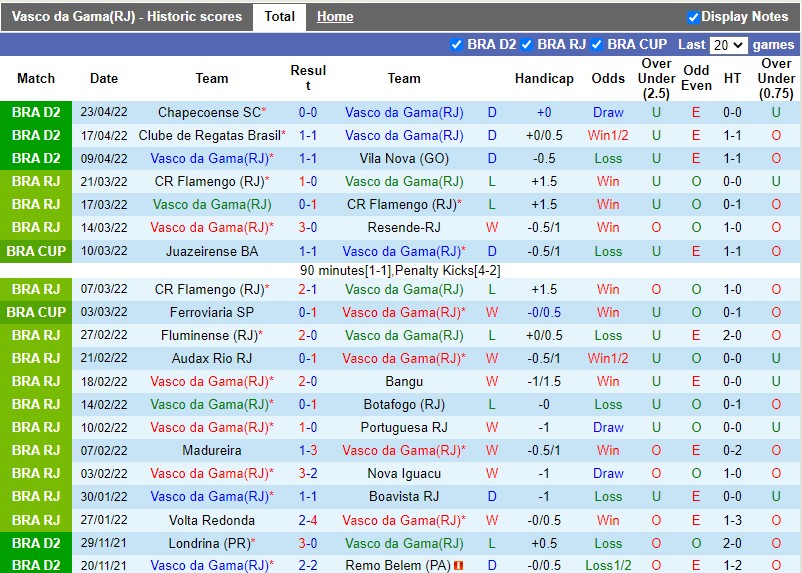The image size is (802, 573).
Task: Open Resende-RJ team name
Action: [x=404, y=228]
